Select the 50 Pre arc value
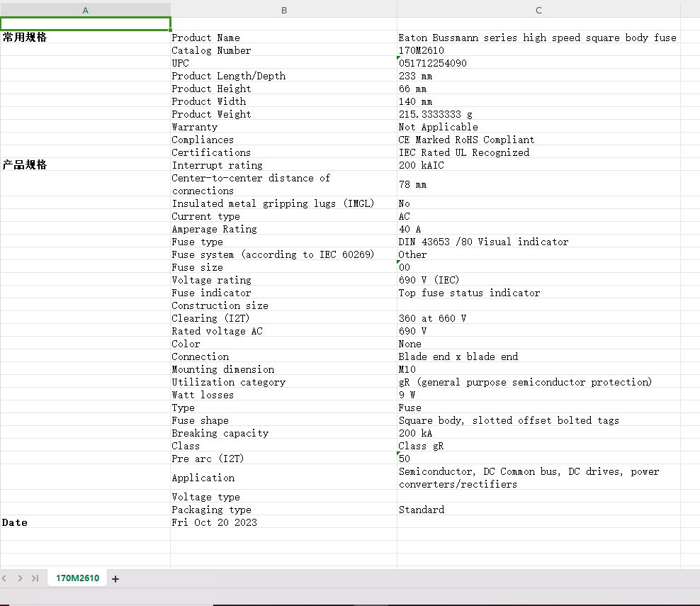 pos(538,458)
